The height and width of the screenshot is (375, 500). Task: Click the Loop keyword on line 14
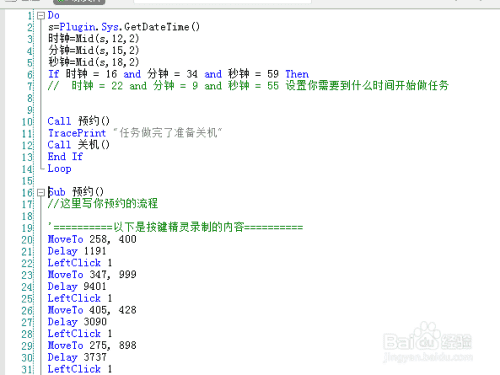pyautogui.click(x=59, y=169)
